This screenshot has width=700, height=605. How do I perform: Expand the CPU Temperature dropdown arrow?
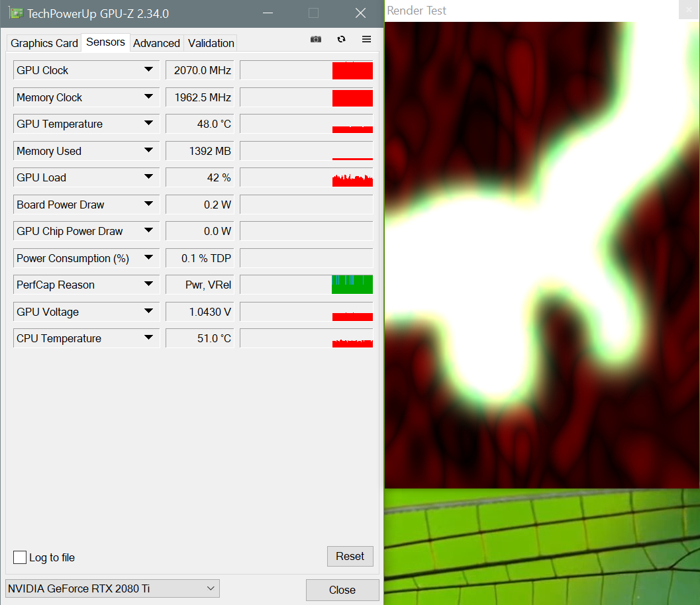coord(148,338)
